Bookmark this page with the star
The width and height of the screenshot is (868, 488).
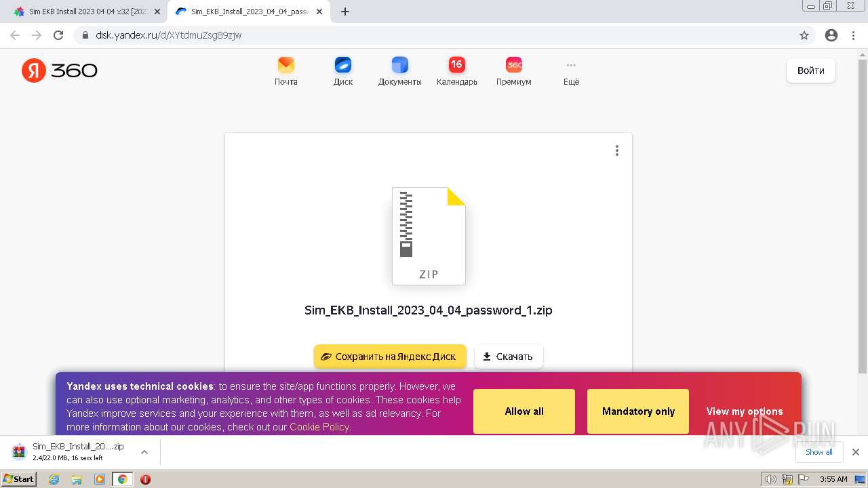tap(804, 35)
